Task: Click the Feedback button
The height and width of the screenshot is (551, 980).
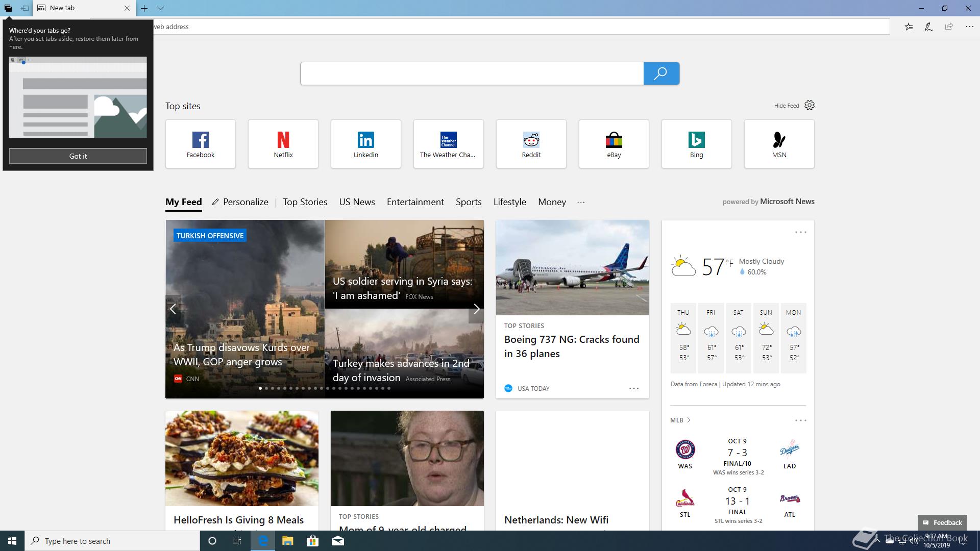Action: click(x=942, y=522)
